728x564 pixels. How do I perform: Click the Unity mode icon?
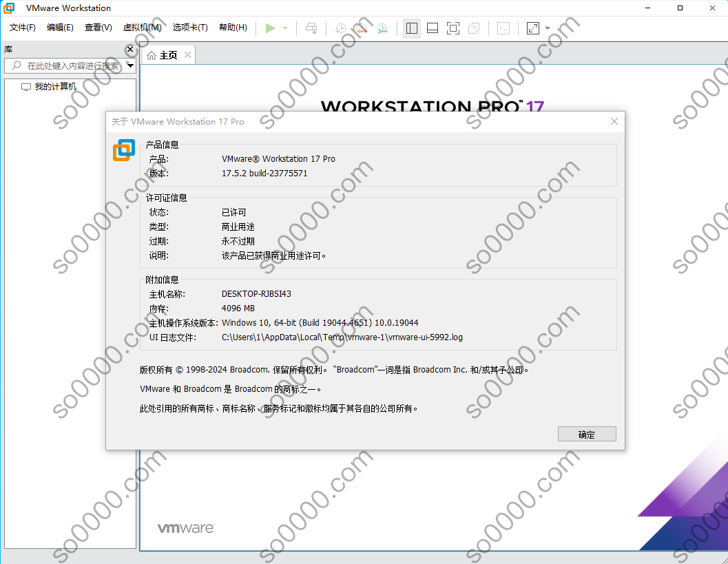[x=474, y=28]
